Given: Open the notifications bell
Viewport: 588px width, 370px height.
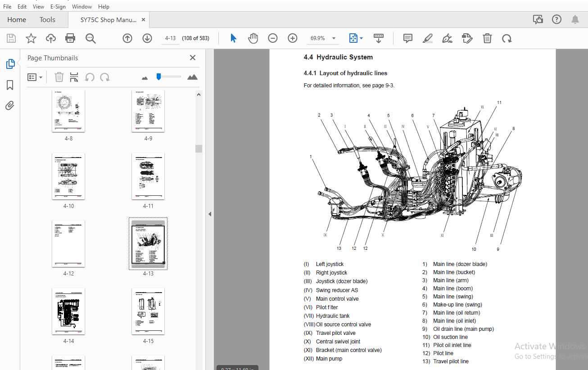Looking at the screenshot, I should 575,19.
